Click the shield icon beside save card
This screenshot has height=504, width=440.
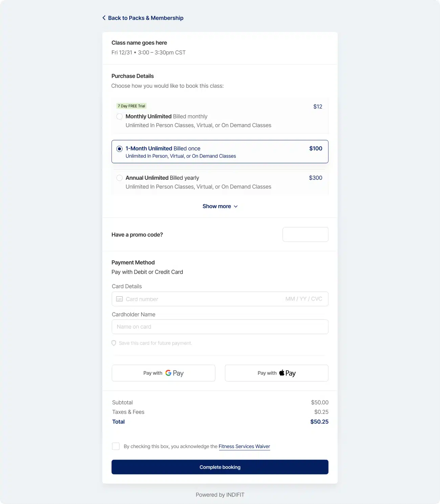pos(114,343)
